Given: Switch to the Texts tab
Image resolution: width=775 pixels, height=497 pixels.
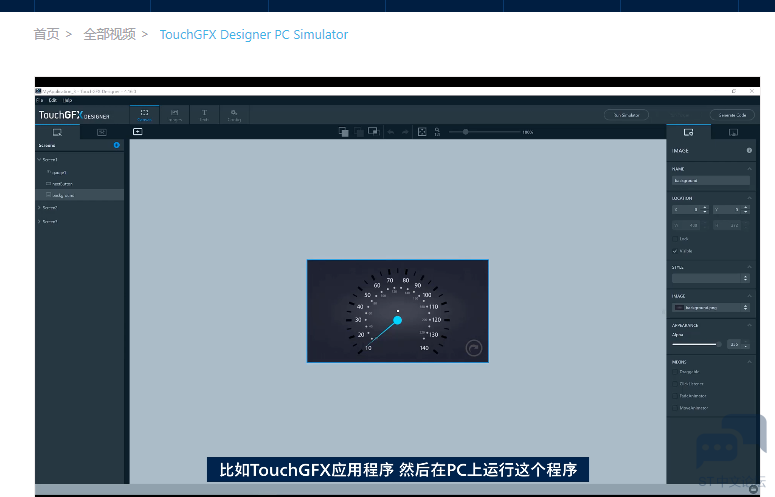Looking at the screenshot, I should click(x=204, y=115).
